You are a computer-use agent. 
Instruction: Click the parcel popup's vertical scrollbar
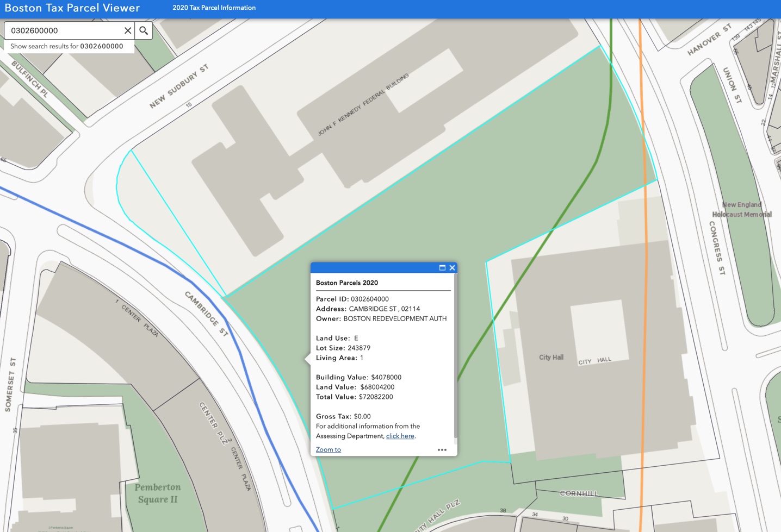455,359
